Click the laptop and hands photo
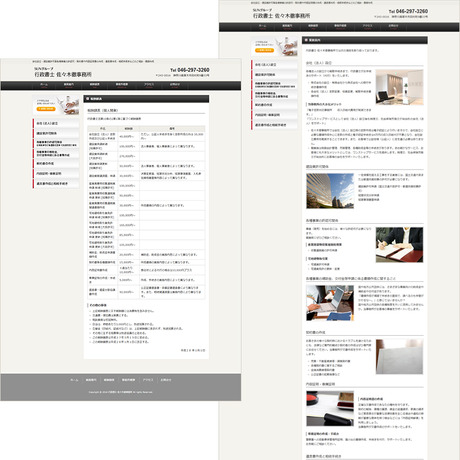 [x=330, y=303]
